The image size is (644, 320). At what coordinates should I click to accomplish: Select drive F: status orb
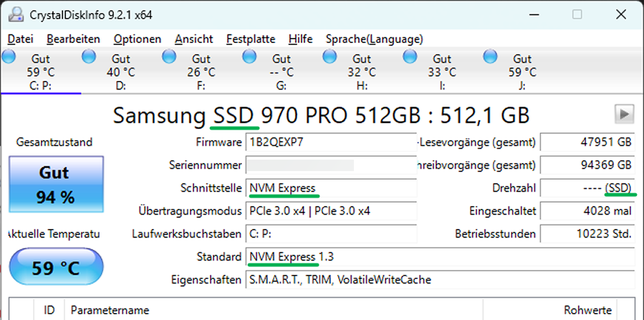[x=169, y=57]
